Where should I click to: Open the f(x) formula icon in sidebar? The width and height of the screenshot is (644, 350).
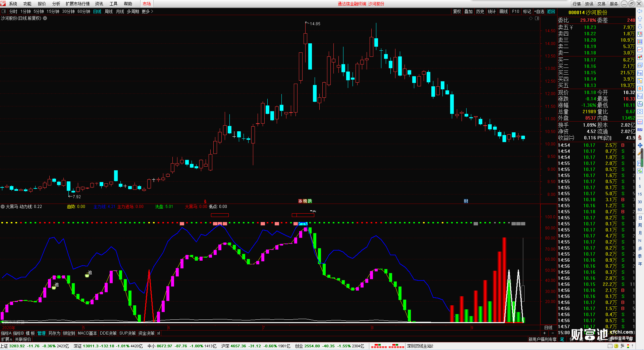coord(640,104)
